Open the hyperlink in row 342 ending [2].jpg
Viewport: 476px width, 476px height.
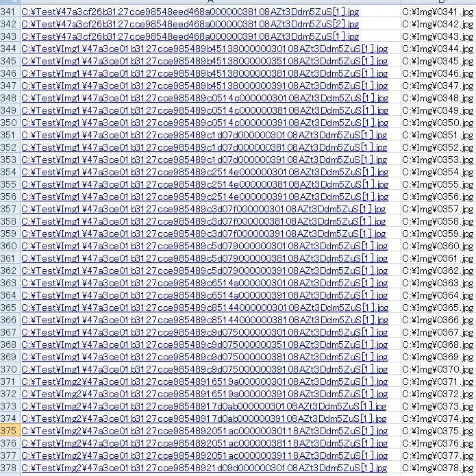pyautogui.click(x=190, y=24)
